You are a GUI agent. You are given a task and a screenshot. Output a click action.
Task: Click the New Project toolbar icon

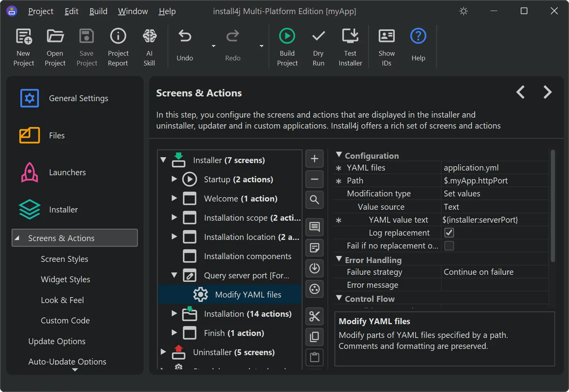point(24,36)
